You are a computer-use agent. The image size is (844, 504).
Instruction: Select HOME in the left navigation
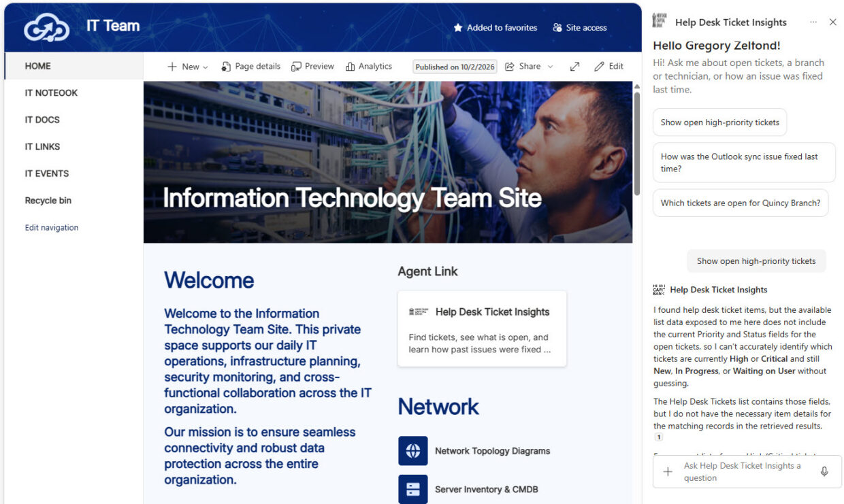(x=74, y=66)
